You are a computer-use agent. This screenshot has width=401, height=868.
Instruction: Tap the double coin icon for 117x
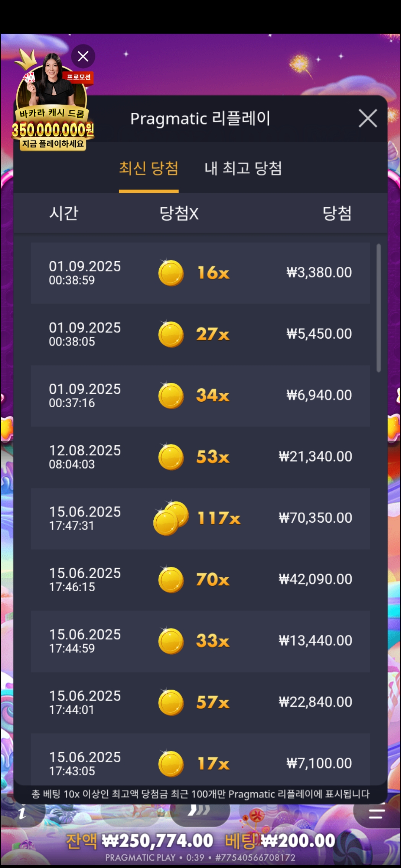pyautogui.click(x=171, y=518)
